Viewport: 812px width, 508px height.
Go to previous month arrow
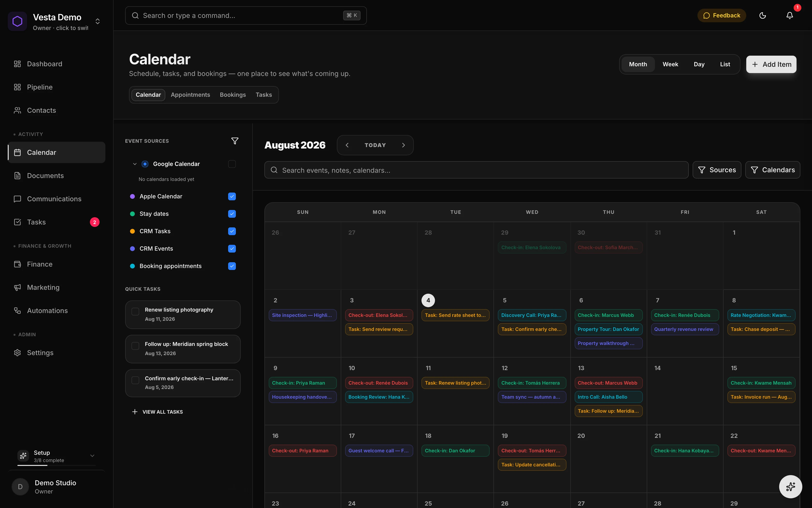(347, 145)
